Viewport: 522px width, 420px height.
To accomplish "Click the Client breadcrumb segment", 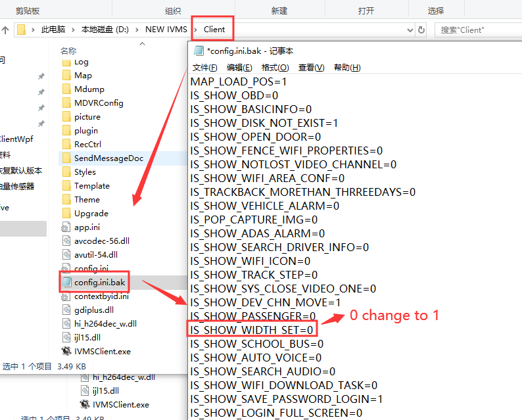I will pos(214,30).
